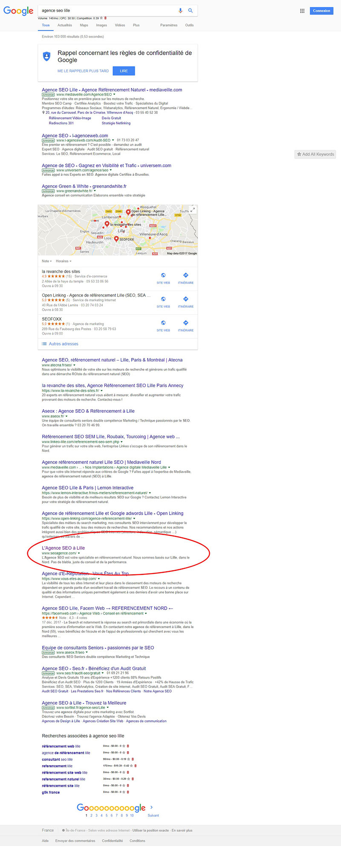
Task: Select the Tous tab
Action: (x=46, y=25)
